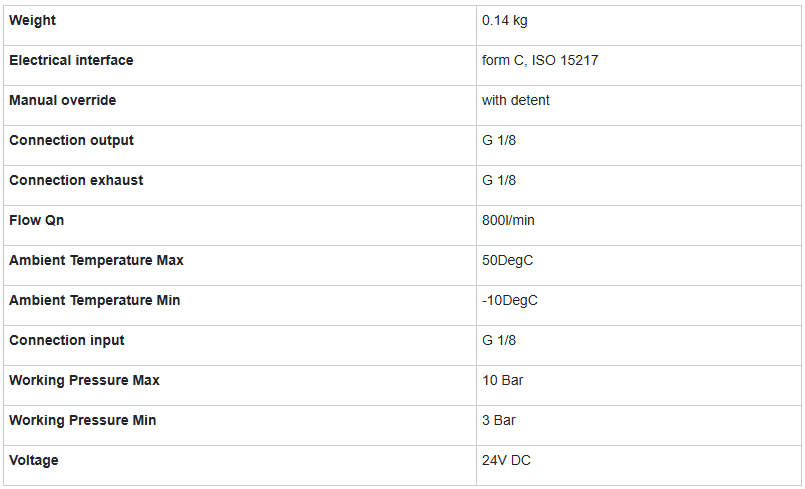Viewport: 805px width, 489px height.
Task: Click the Manual override label
Action: point(62,100)
